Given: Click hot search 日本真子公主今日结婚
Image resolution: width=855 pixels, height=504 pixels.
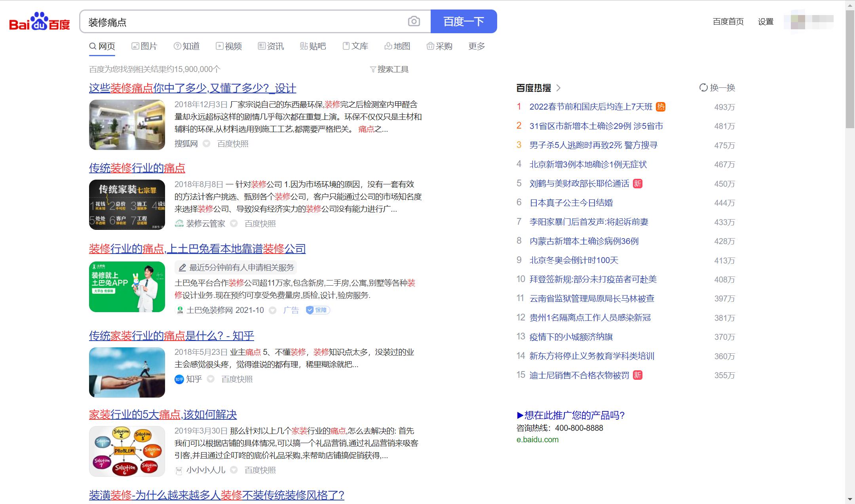Looking at the screenshot, I should coord(571,203).
